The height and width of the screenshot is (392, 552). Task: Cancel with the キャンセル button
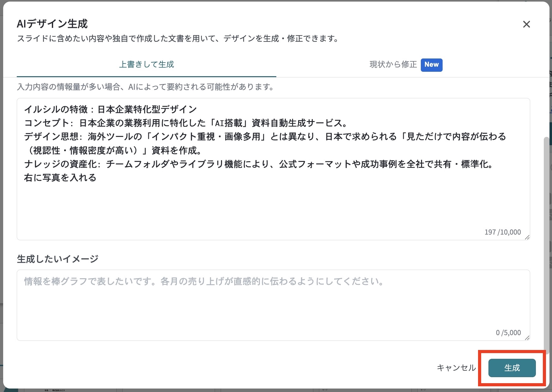[x=456, y=368]
